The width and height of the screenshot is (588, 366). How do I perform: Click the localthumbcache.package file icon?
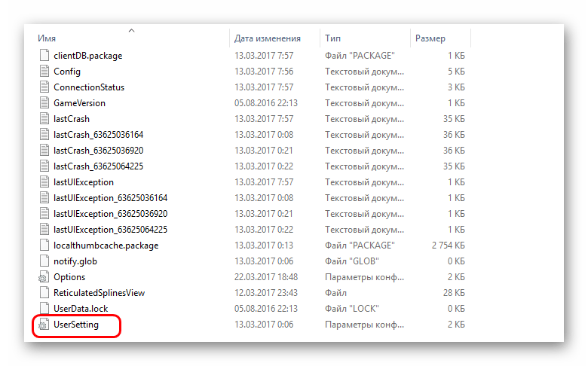[44, 245]
